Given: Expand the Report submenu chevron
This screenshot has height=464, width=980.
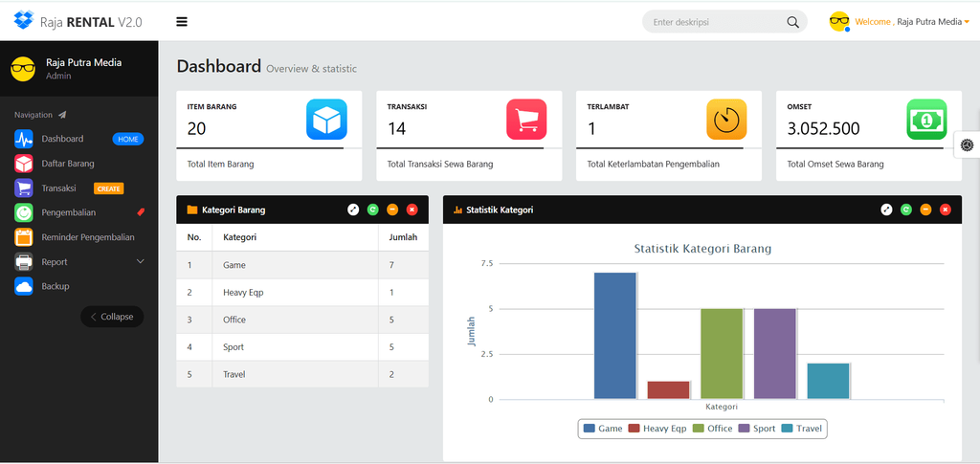Looking at the screenshot, I should coord(140,262).
